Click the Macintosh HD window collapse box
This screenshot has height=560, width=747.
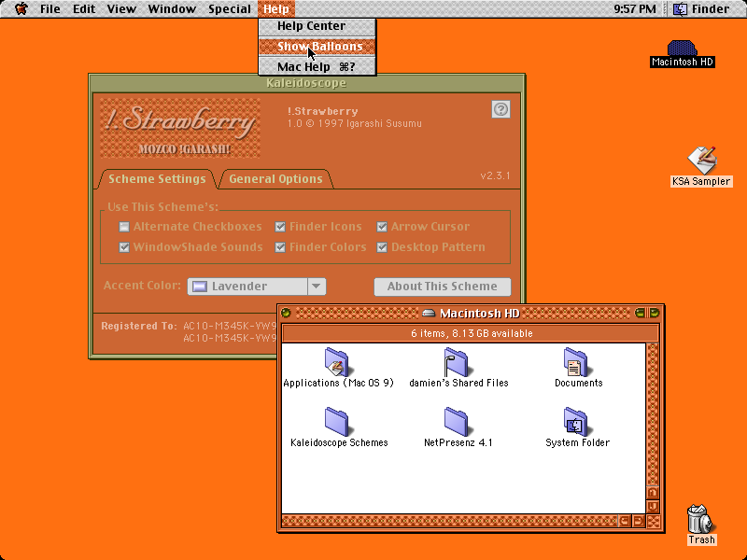(655, 313)
